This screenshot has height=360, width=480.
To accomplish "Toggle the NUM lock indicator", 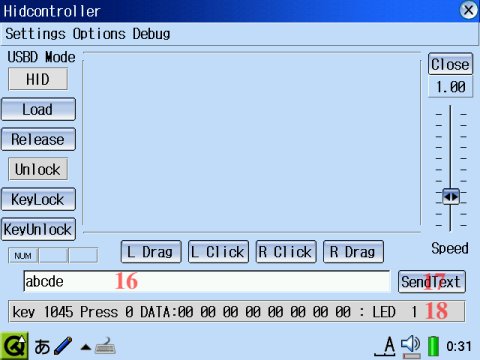I will (x=23, y=256).
